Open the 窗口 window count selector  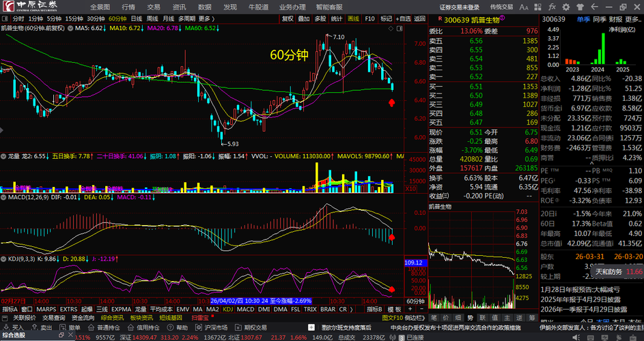click(x=27, y=309)
